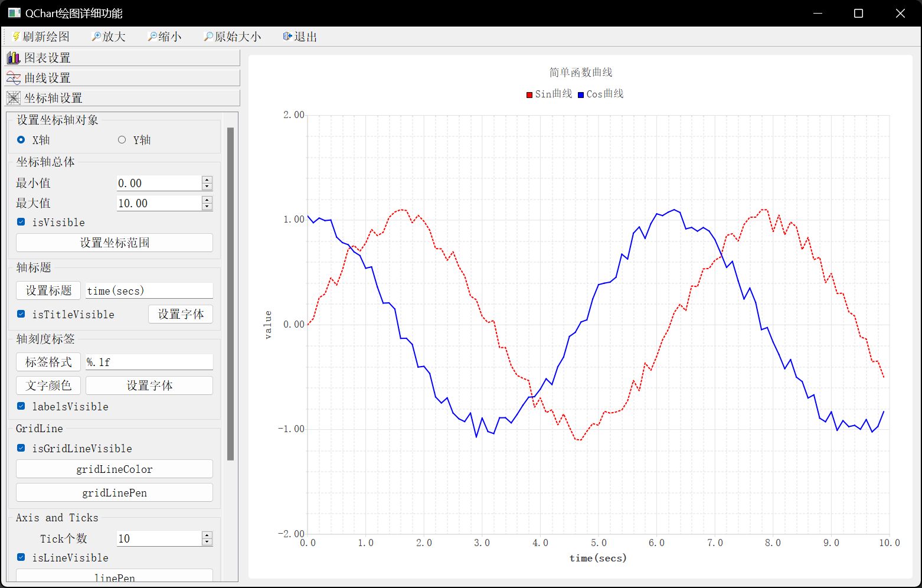Select the X轴 radio button
The height and width of the screenshot is (588, 922).
point(21,140)
